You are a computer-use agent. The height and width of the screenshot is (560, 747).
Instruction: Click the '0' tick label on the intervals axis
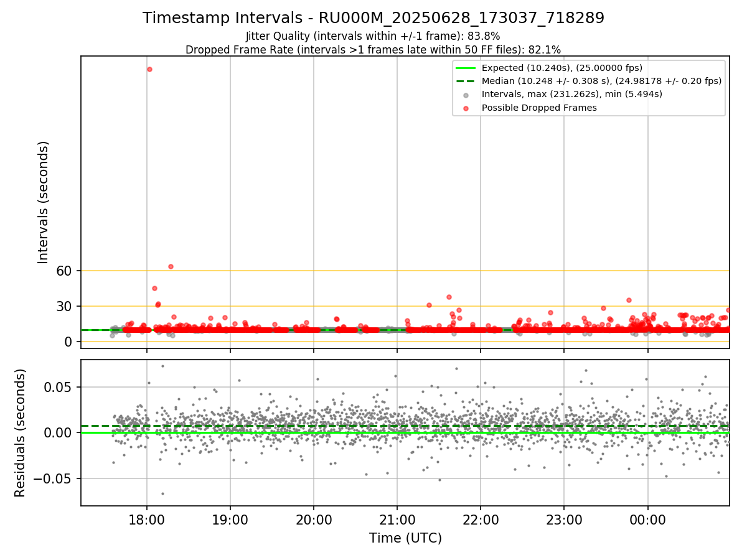tap(70, 342)
